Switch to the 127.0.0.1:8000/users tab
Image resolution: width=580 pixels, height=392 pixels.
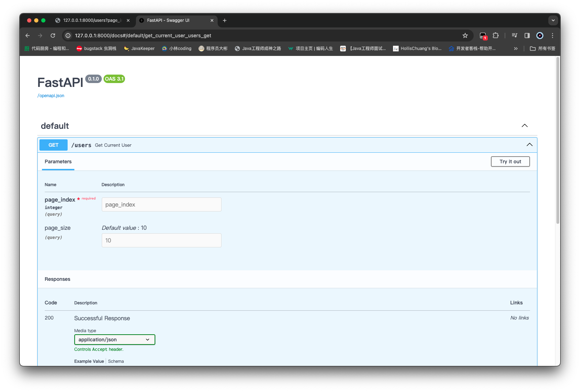(92, 20)
